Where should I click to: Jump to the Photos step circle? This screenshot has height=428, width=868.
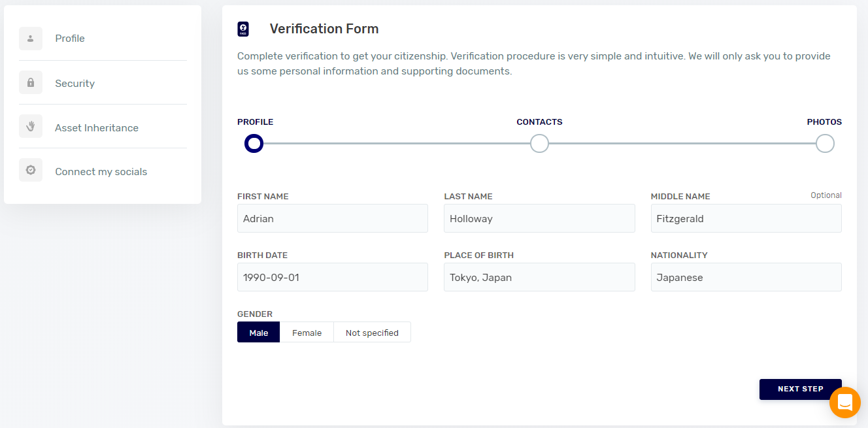pos(825,143)
